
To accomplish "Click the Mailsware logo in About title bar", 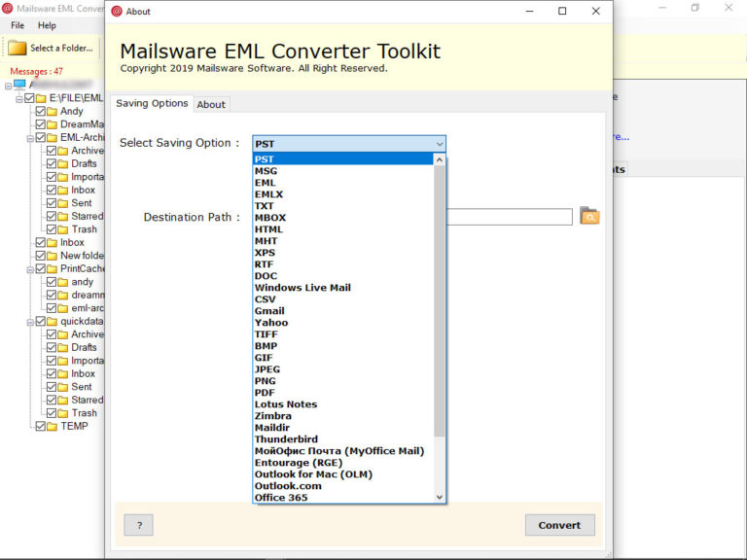I will point(117,11).
